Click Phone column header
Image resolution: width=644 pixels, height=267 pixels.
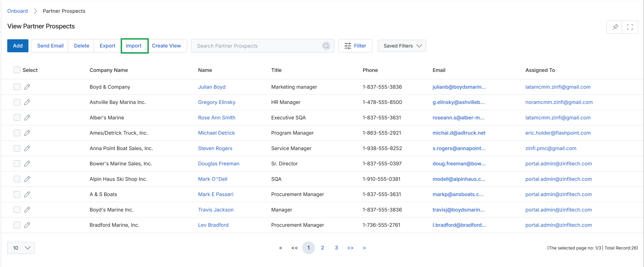(370, 70)
